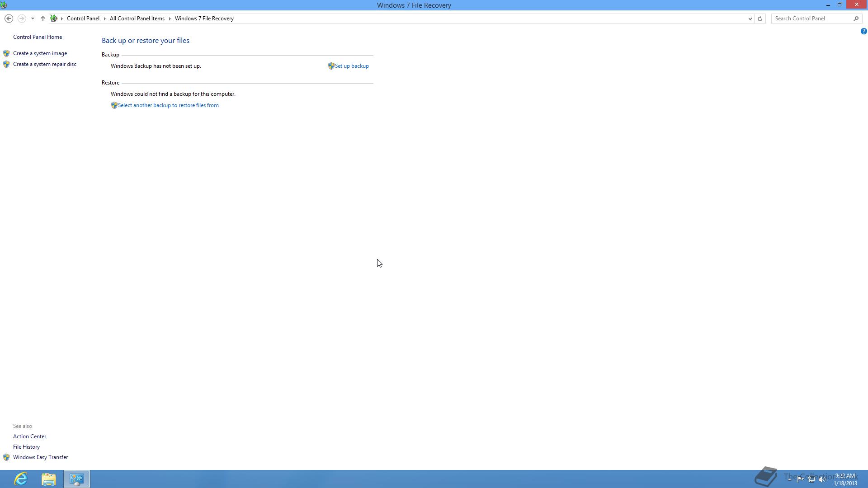Expand chevron after Control Panel breadcrumb

pos(104,19)
